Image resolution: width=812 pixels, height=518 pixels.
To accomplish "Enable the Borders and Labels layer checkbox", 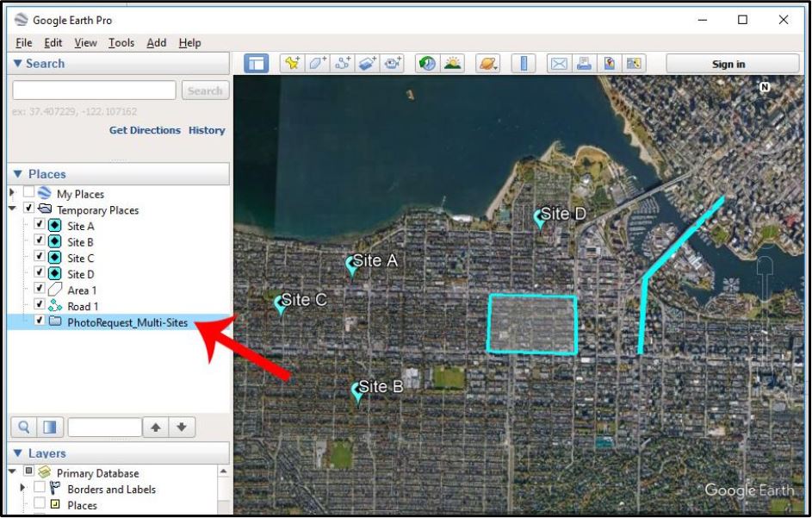I will pyautogui.click(x=40, y=488).
